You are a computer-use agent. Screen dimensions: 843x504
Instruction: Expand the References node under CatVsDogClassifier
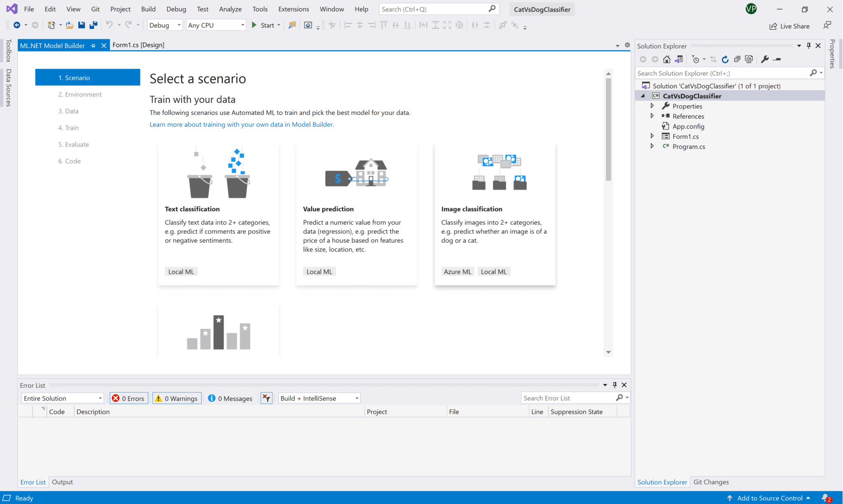click(652, 116)
